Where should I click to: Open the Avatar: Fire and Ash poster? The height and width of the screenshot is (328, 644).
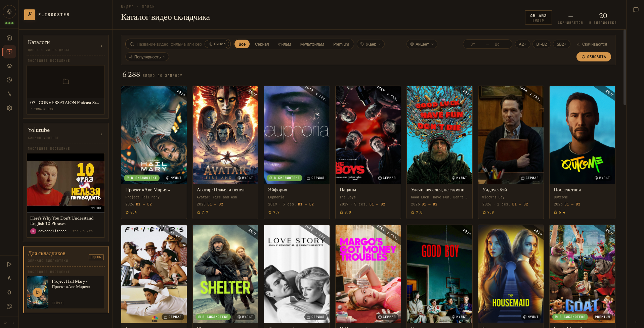click(225, 135)
